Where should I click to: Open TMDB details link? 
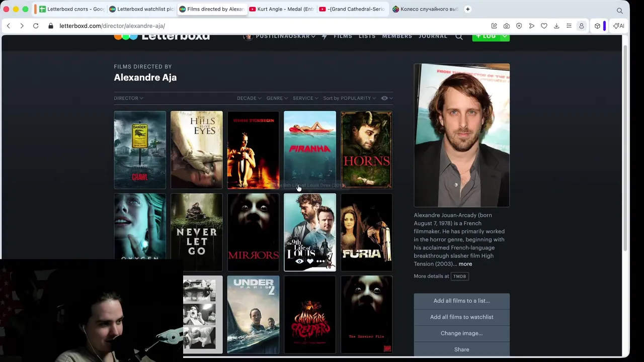pyautogui.click(x=459, y=276)
